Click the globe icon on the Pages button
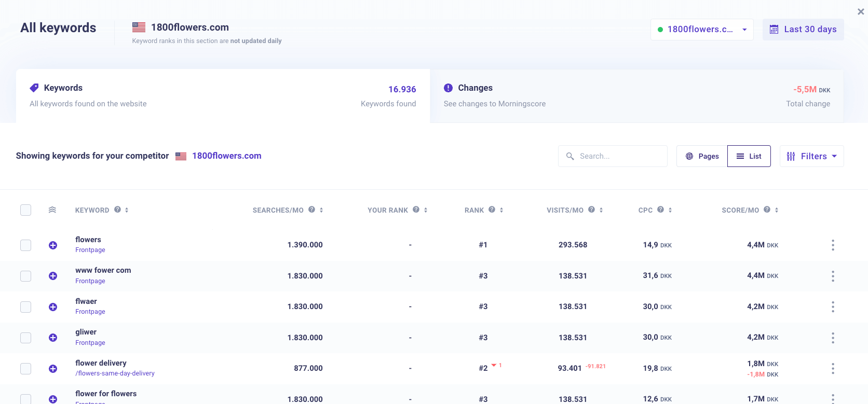The height and width of the screenshot is (404, 868). pos(689,156)
